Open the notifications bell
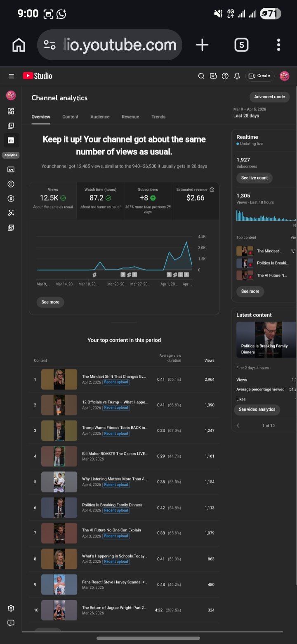The image size is (297, 644). [237, 76]
